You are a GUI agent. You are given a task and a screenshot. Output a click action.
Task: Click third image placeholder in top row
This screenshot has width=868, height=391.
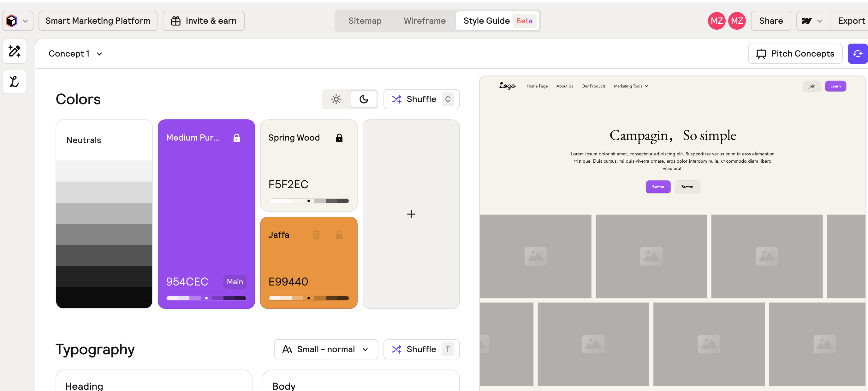coord(767,256)
